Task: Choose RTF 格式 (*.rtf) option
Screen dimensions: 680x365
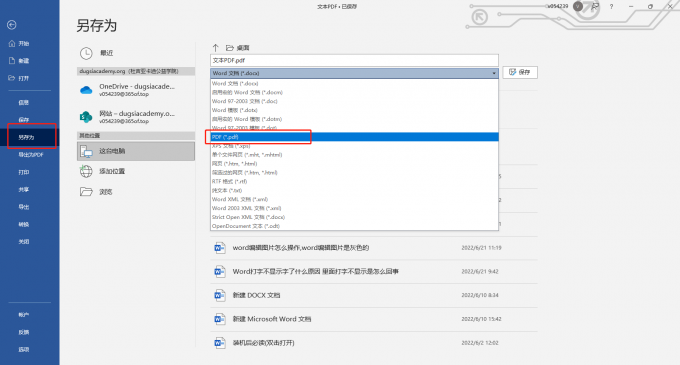Action: (x=354, y=181)
